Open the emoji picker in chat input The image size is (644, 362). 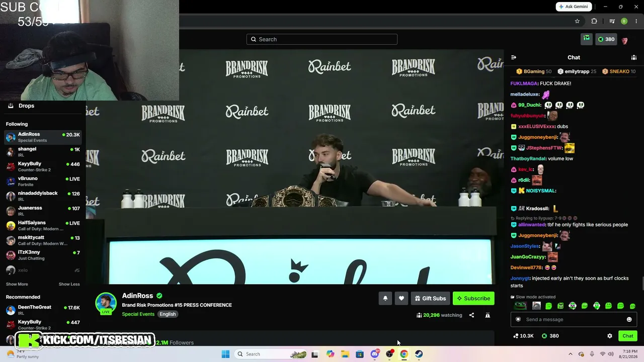[x=629, y=319]
